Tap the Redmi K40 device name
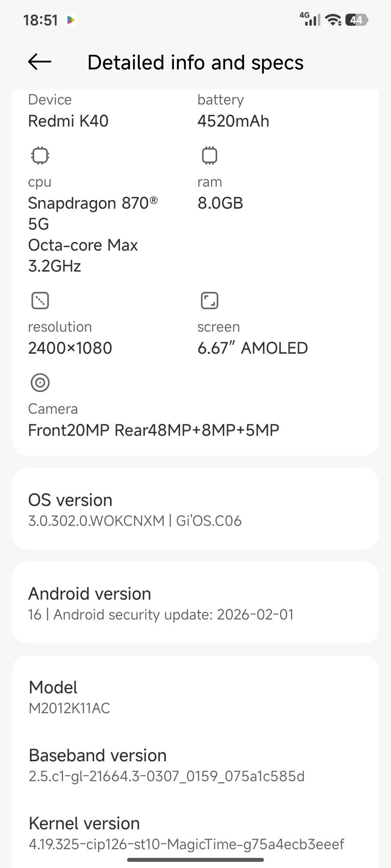The height and width of the screenshot is (868, 391). pos(68,121)
